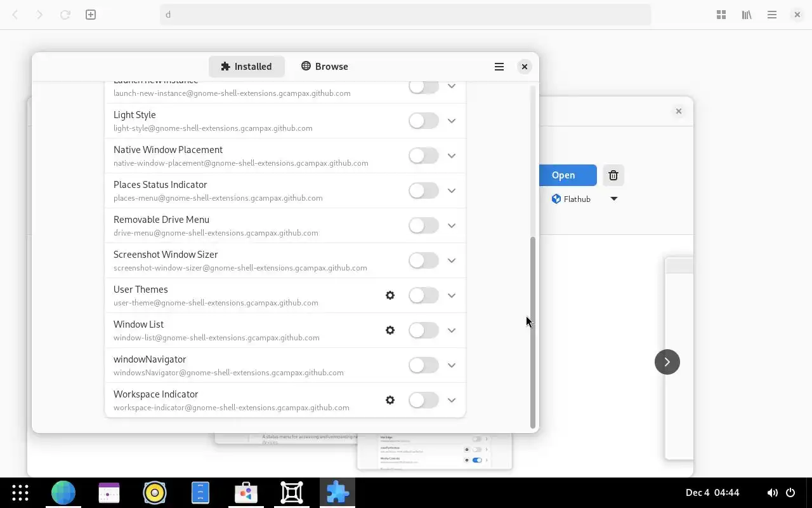Switch to the Installed tab

point(246,67)
